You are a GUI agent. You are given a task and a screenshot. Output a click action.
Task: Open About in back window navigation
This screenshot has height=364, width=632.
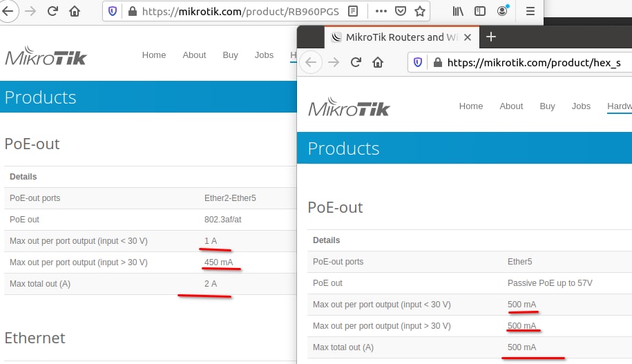[194, 55]
